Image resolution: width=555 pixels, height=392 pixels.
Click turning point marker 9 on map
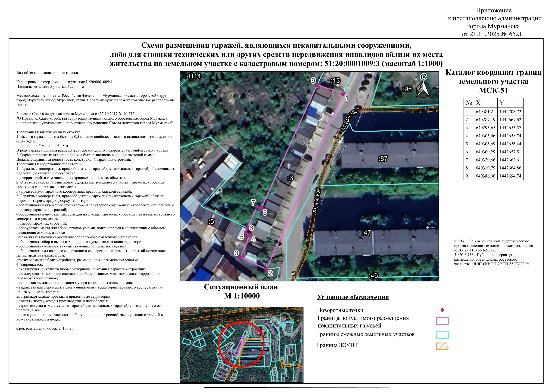point(317,85)
